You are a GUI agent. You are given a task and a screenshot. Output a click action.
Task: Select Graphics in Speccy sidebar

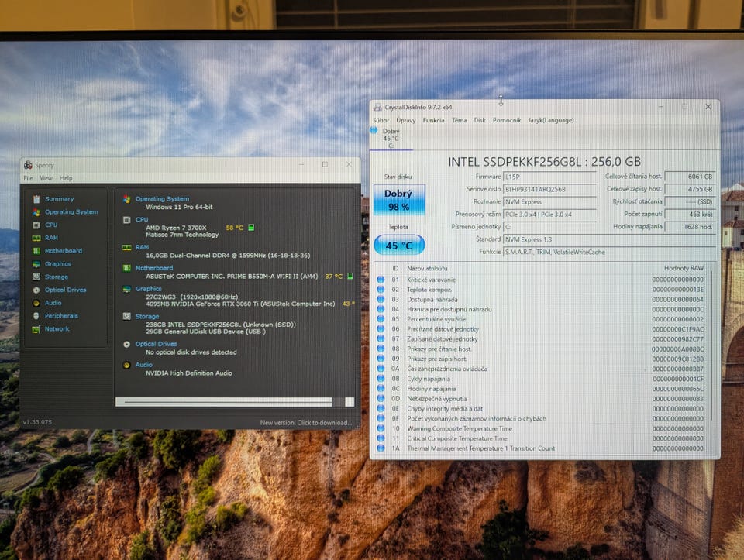click(57, 263)
